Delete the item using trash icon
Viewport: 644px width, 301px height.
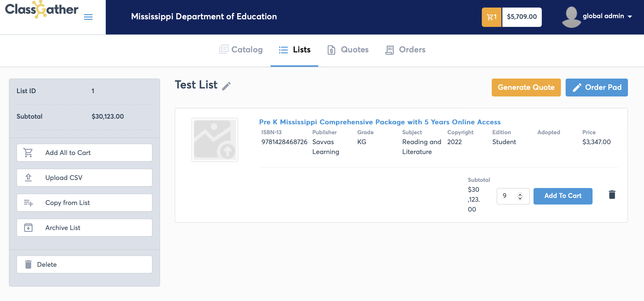612,195
